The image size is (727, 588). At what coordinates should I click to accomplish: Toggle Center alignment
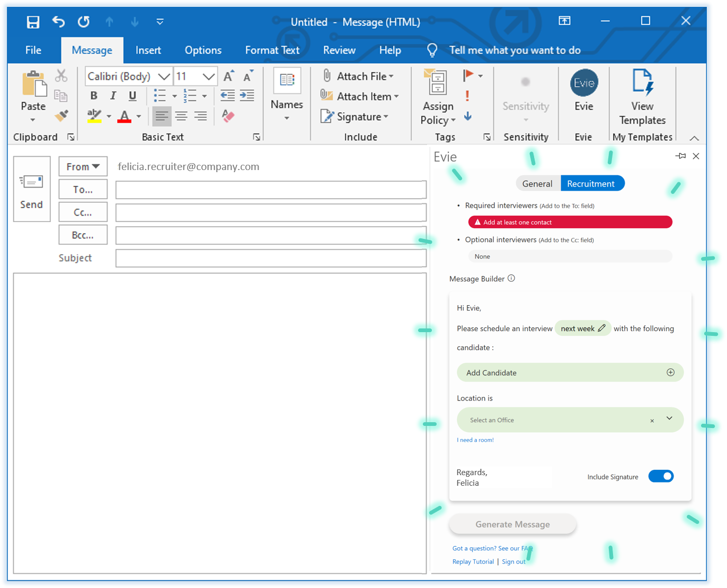(181, 116)
